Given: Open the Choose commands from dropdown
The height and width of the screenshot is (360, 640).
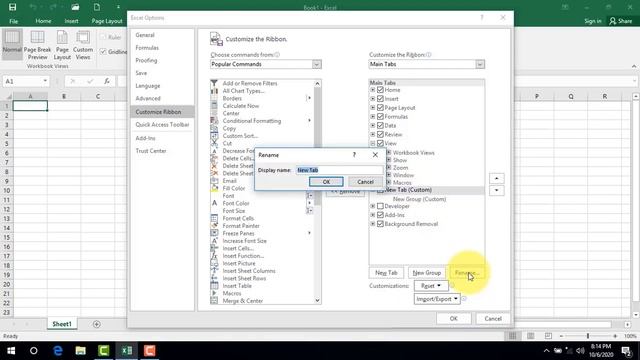Looking at the screenshot, I should (317, 64).
